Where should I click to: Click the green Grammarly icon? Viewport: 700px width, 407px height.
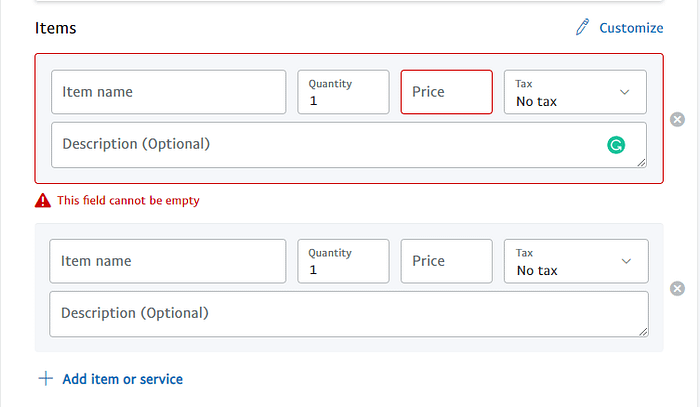[x=616, y=145]
